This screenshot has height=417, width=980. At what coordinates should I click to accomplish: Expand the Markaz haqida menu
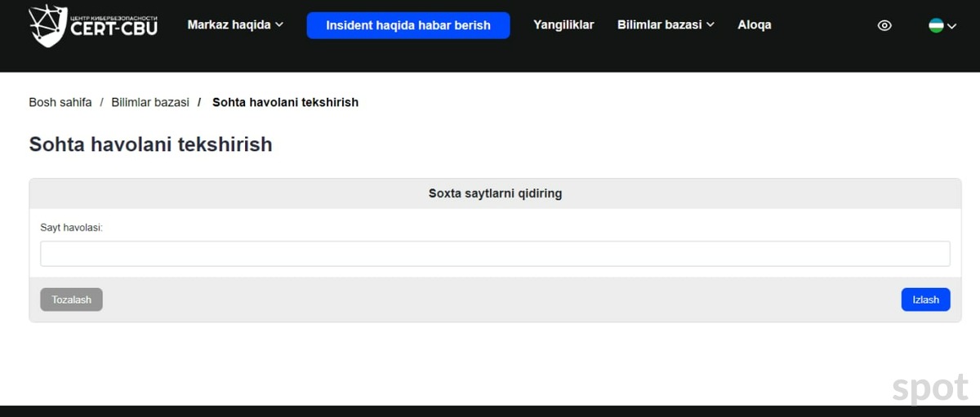tap(235, 24)
